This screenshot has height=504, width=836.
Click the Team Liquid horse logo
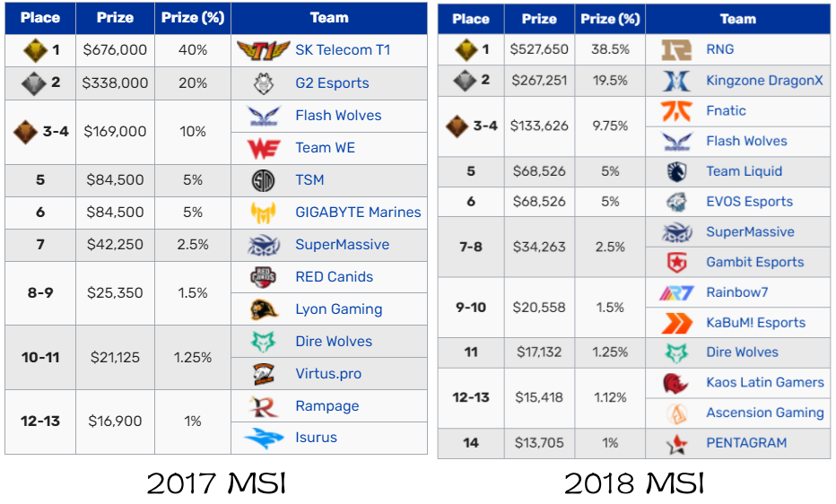point(676,171)
